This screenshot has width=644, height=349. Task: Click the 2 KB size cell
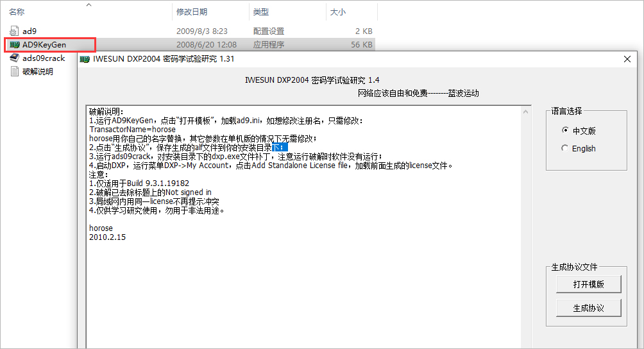pyautogui.click(x=364, y=31)
